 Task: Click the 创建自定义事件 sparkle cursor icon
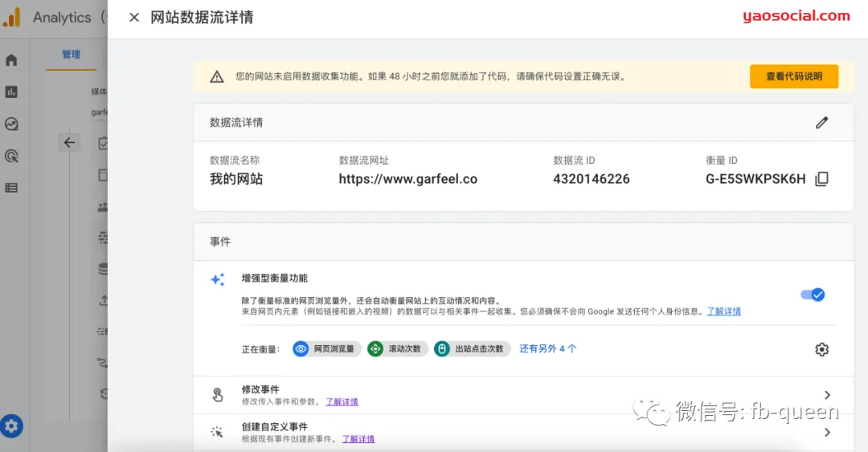point(217,432)
